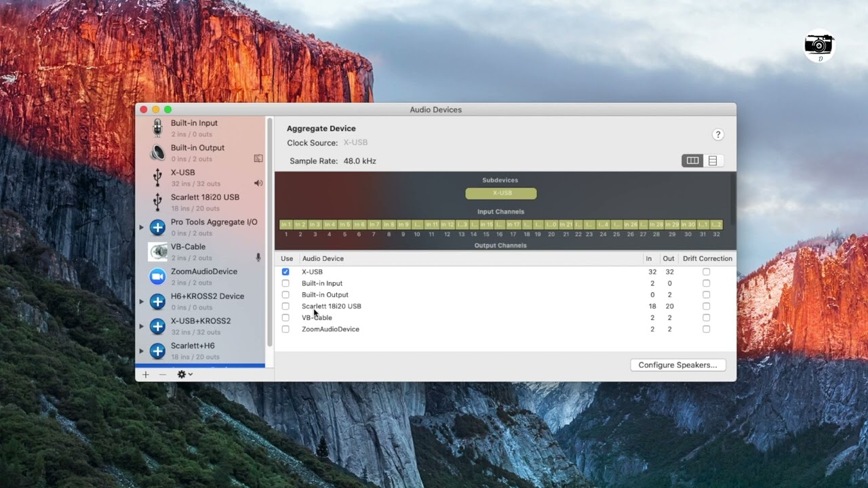Expand X-USB+KROSS2 disclosure triangle

[x=141, y=326]
